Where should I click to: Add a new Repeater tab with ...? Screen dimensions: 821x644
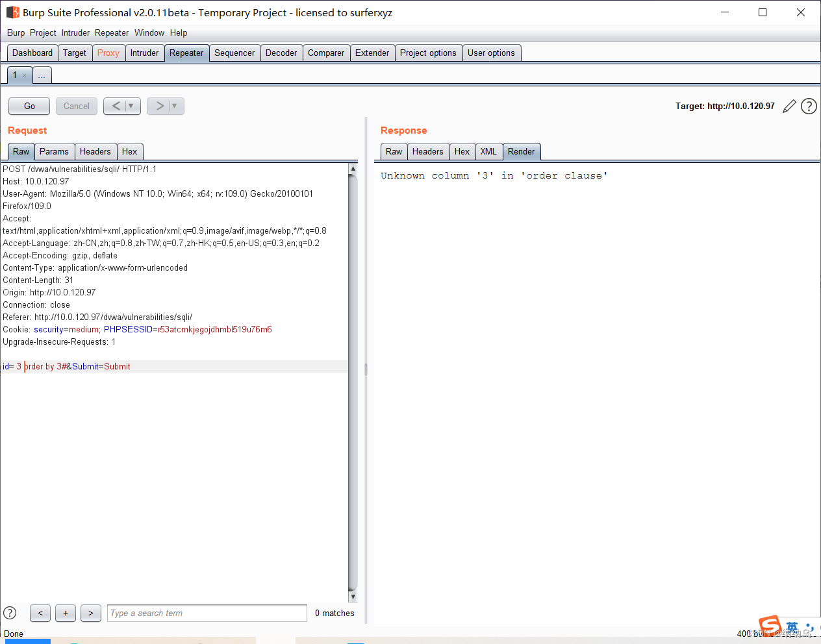(42, 76)
